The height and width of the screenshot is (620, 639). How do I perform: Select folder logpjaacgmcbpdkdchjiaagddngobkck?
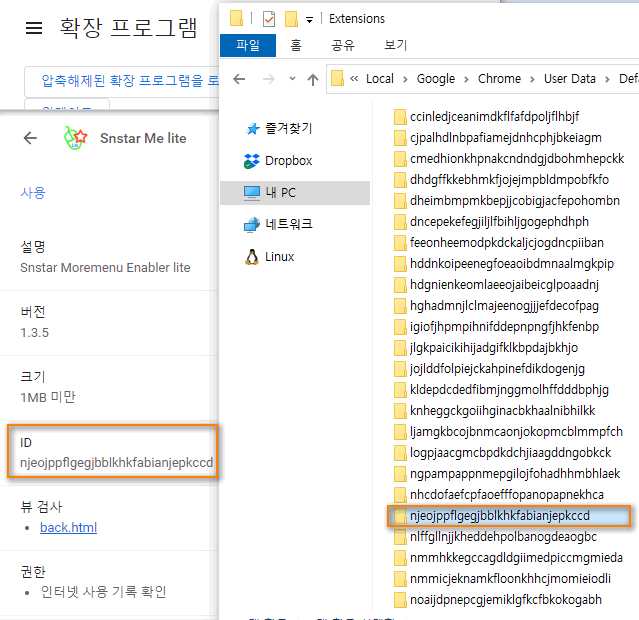(503, 452)
